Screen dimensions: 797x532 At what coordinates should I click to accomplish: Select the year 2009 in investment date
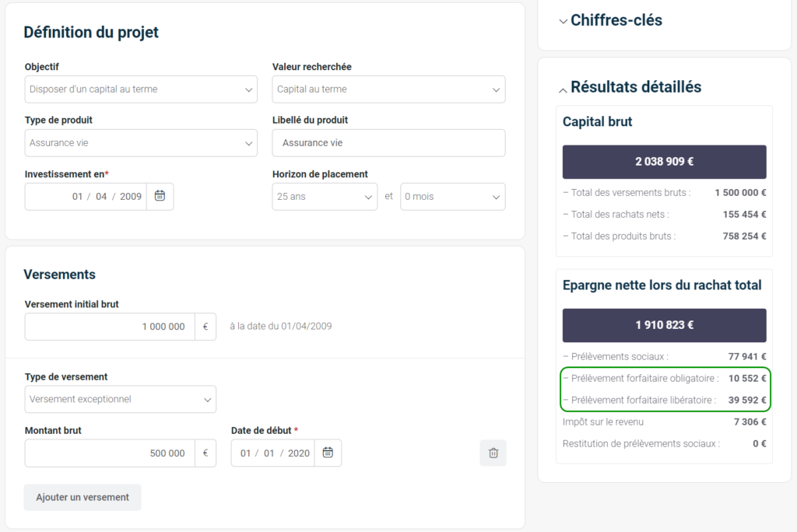click(x=131, y=197)
